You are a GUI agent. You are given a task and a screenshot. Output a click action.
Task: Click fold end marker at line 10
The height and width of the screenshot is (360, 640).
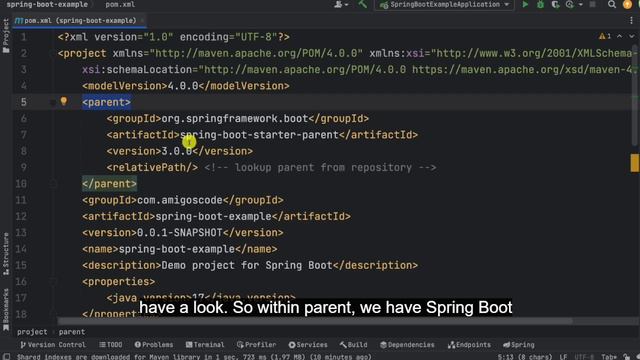(53, 184)
